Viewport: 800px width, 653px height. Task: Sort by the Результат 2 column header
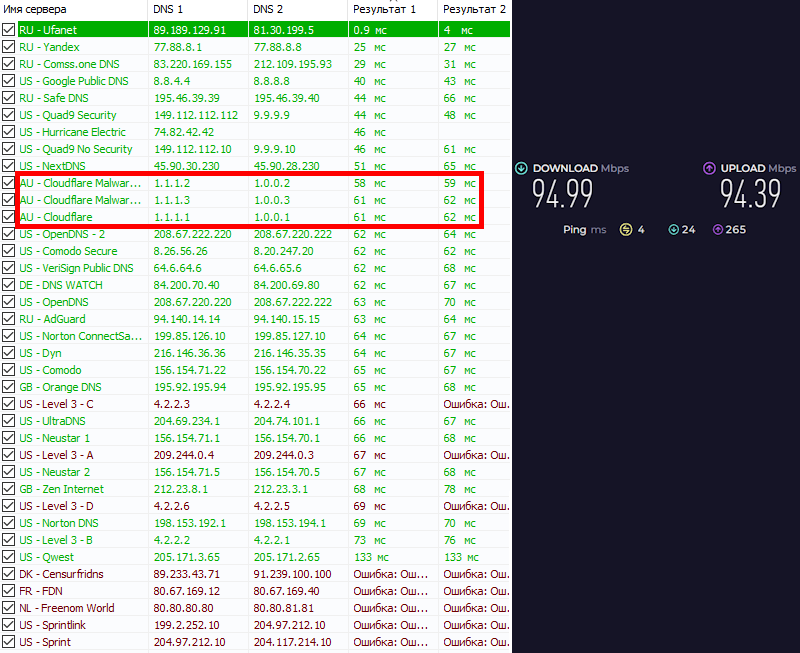[474, 9]
